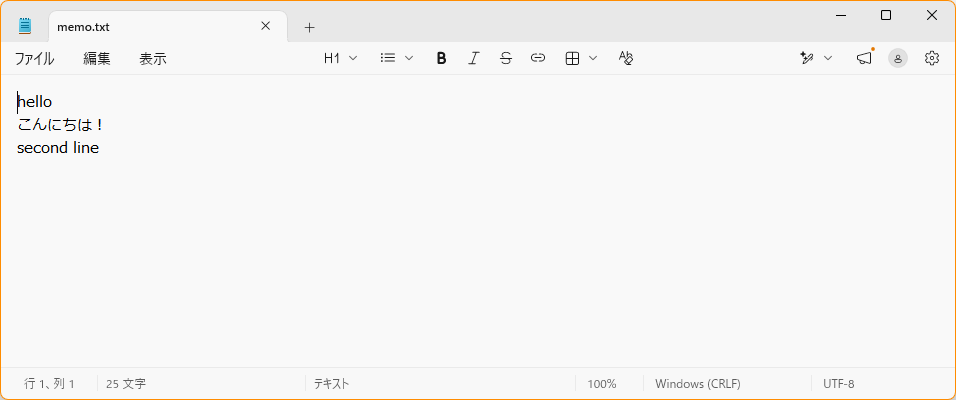Click the table insert icon
This screenshot has height=400, width=956.
click(572, 59)
